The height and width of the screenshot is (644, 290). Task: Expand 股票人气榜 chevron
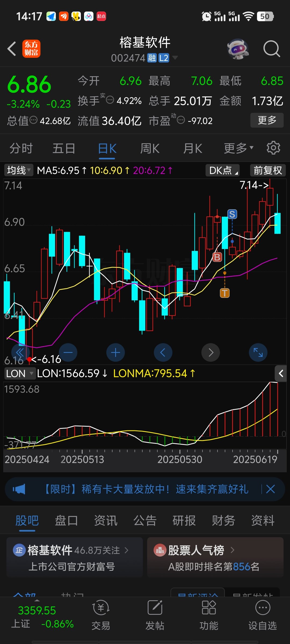[x=233, y=550]
